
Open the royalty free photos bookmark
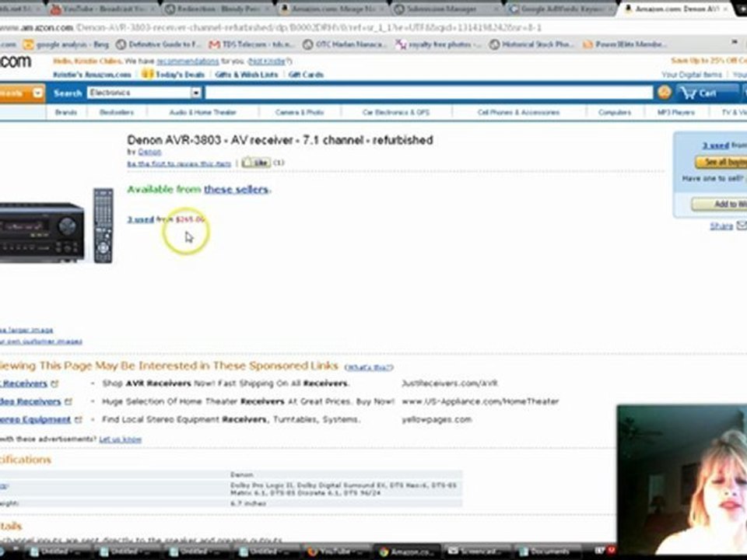click(x=438, y=45)
